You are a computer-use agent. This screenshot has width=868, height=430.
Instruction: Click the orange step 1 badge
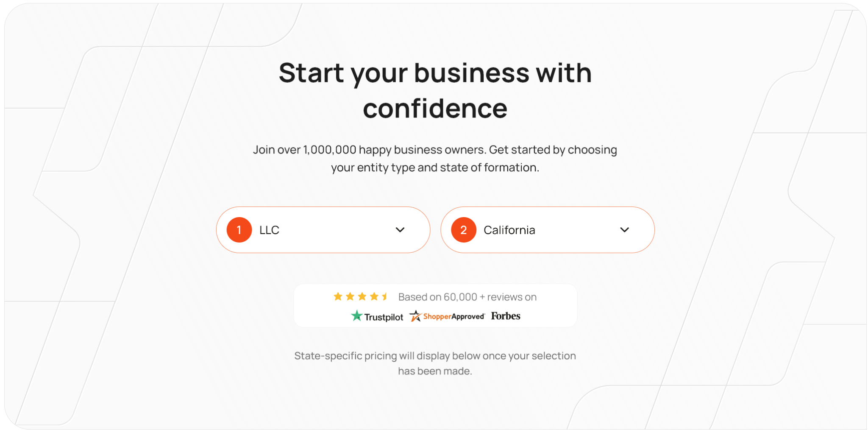pos(239,229)
